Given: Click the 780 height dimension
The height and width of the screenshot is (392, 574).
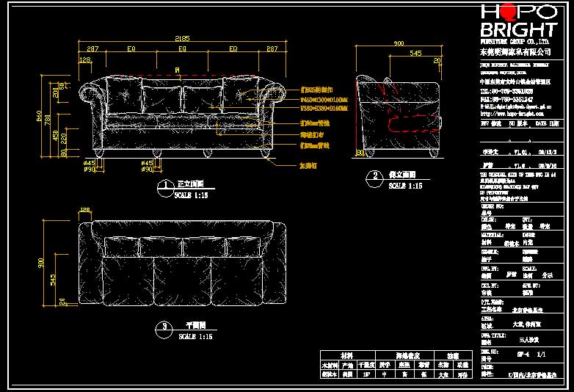Looking at the screenshot, I should click(x=48, y=120).
